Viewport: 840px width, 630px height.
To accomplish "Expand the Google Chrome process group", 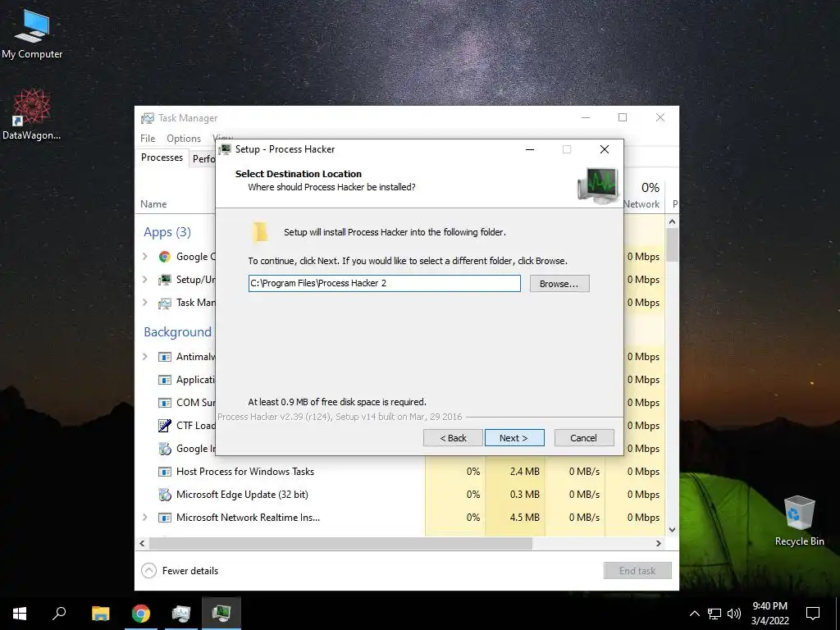I will point(144,257).
